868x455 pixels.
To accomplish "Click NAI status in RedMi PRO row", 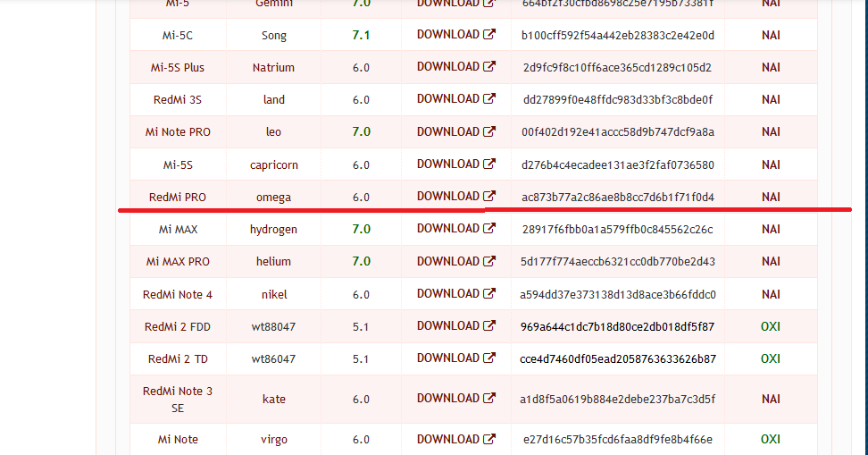I will (x=771, y=198).
